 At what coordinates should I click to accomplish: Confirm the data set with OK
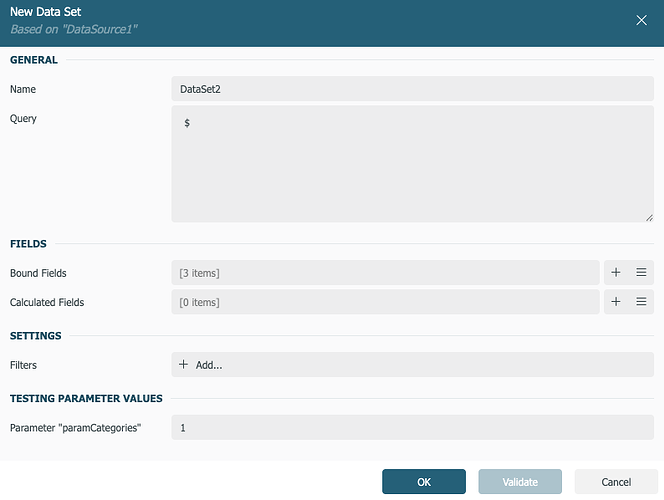(x=423, y=482)
